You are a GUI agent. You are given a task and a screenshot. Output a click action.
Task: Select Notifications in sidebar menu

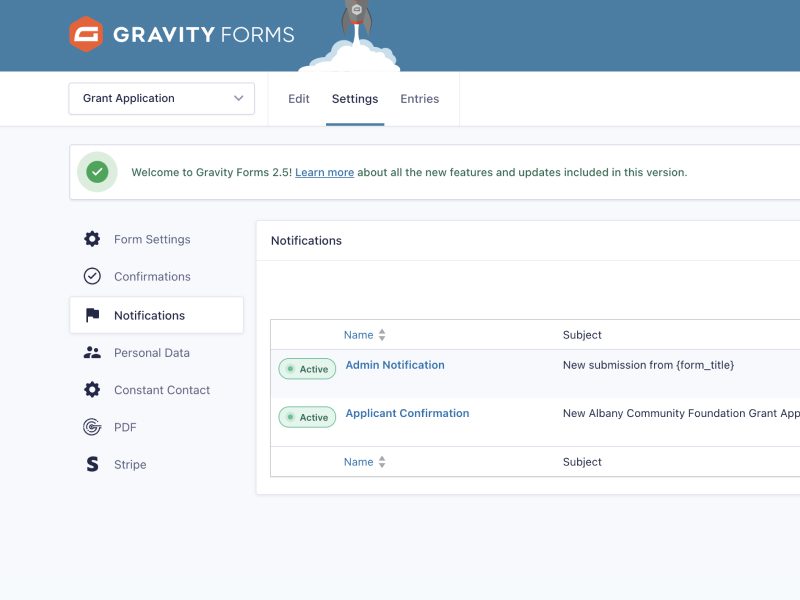coord(156,315)
